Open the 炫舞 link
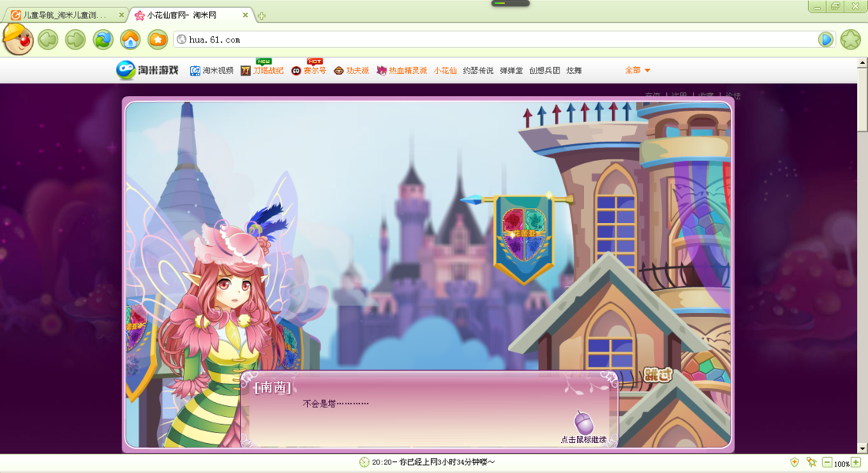868x473 pixels. pos(574,71)
